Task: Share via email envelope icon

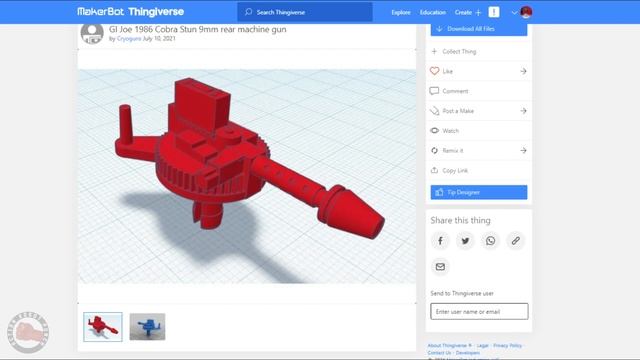Action: click(x=440, y=267)
